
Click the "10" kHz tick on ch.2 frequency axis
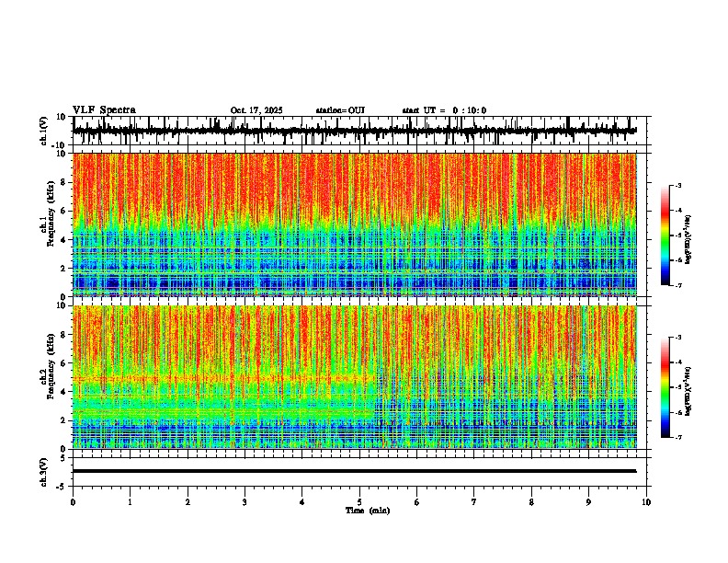pos(63,305)
